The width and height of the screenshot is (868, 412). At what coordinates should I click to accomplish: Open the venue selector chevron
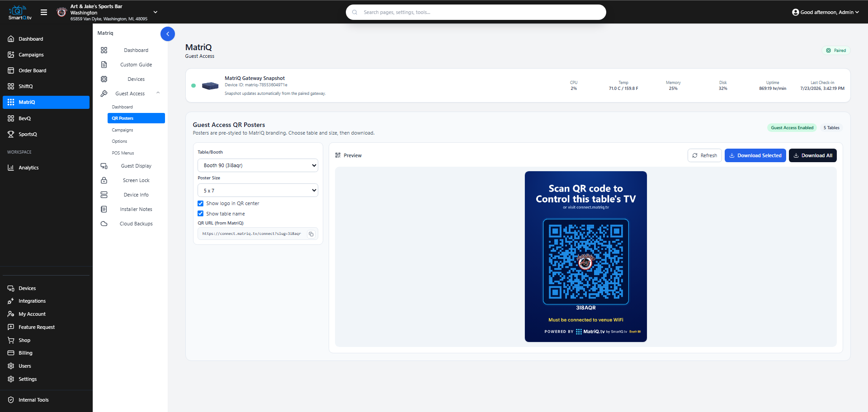click(156, 12)
